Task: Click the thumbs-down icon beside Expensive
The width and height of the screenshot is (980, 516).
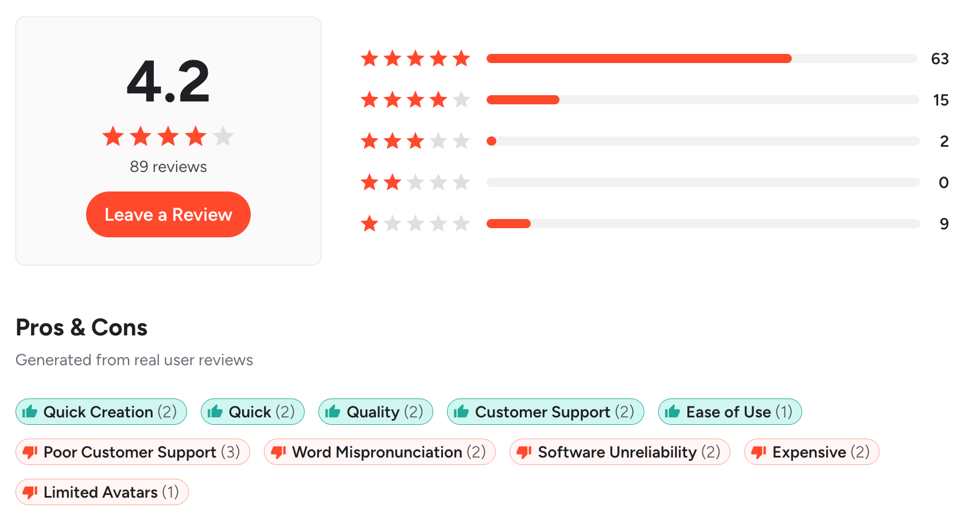Action: [759, 452]
